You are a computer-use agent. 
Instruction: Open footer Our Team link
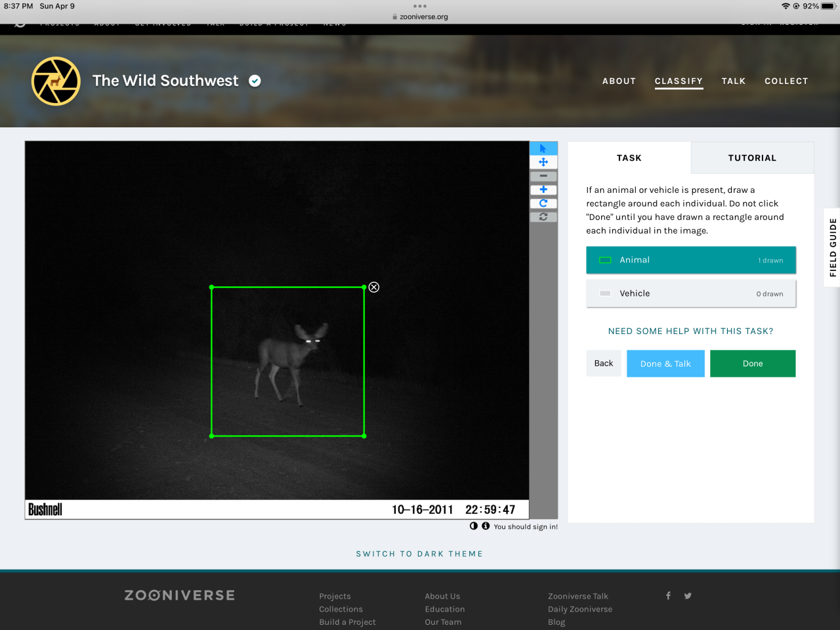click(443, 622)
